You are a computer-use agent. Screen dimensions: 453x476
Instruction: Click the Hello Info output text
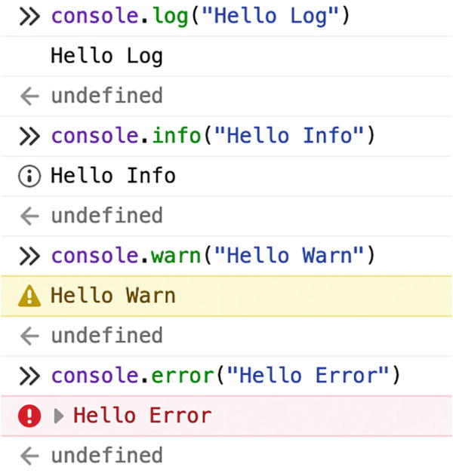tap(113, 177)
